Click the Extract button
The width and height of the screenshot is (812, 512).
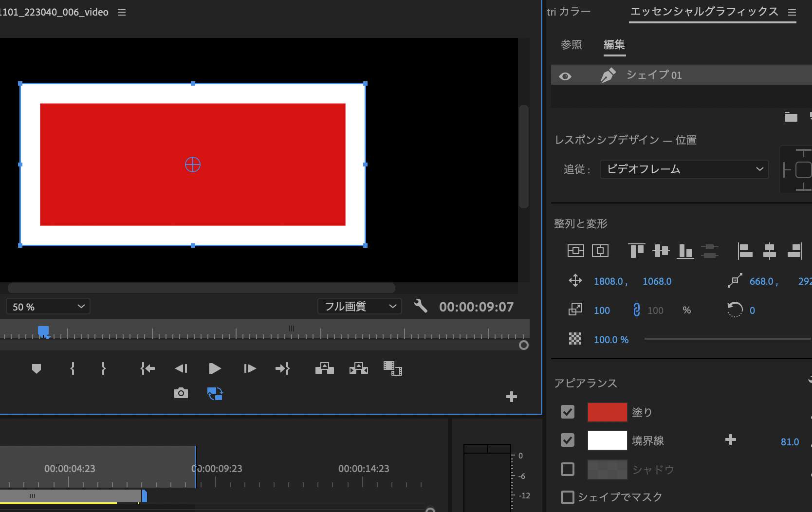pyautogui.click(x=359, y=368)
